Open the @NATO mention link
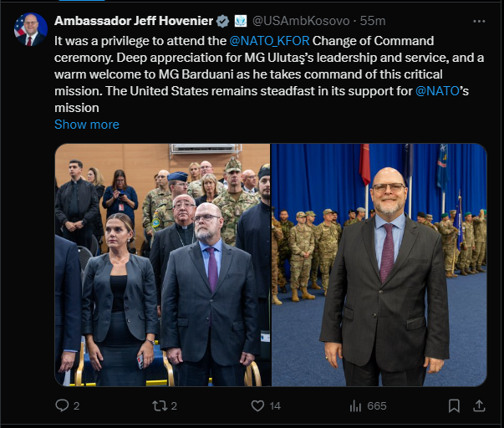This screenshot has width=504, height=428. (x=437, y=91)
